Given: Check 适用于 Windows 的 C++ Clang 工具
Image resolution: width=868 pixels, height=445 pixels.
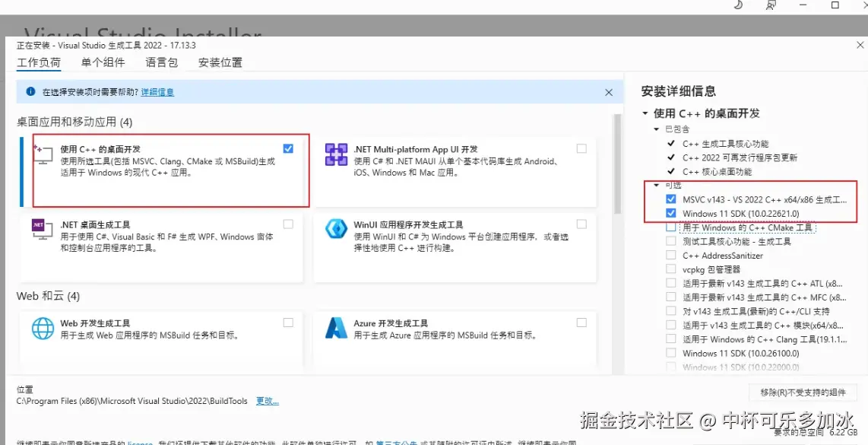Looking at the screenshot, I should 671,339.
